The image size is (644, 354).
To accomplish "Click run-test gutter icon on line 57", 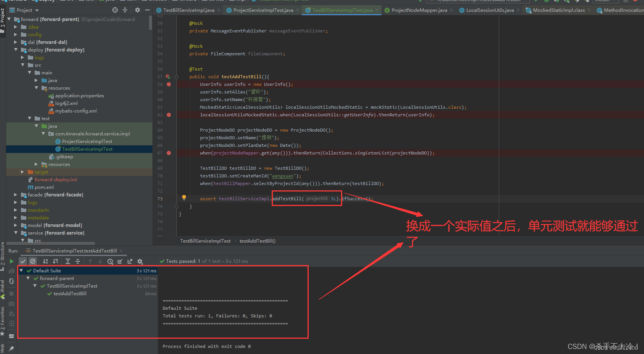I will [x=168, y=77].
